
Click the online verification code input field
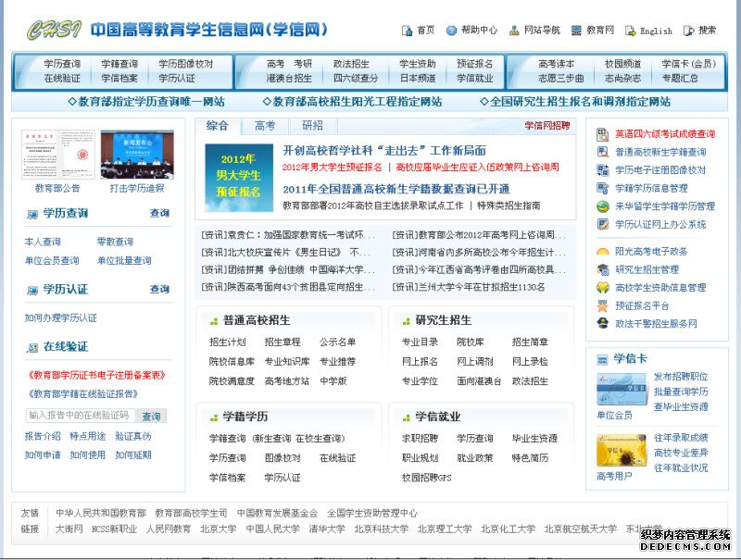click(x=81, y=416)
